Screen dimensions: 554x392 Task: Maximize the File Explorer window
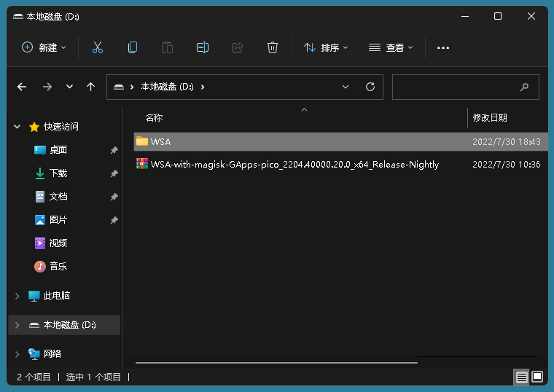pos(498,16)
